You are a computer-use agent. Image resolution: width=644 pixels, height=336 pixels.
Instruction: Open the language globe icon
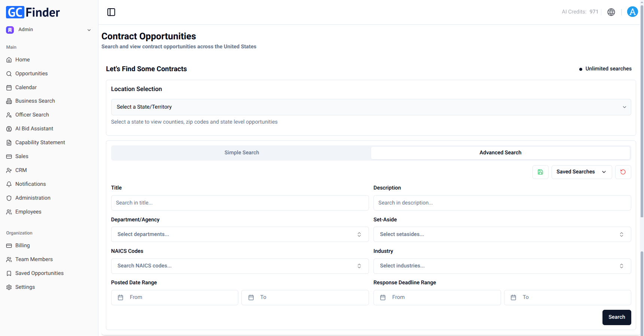coord(611,12)
